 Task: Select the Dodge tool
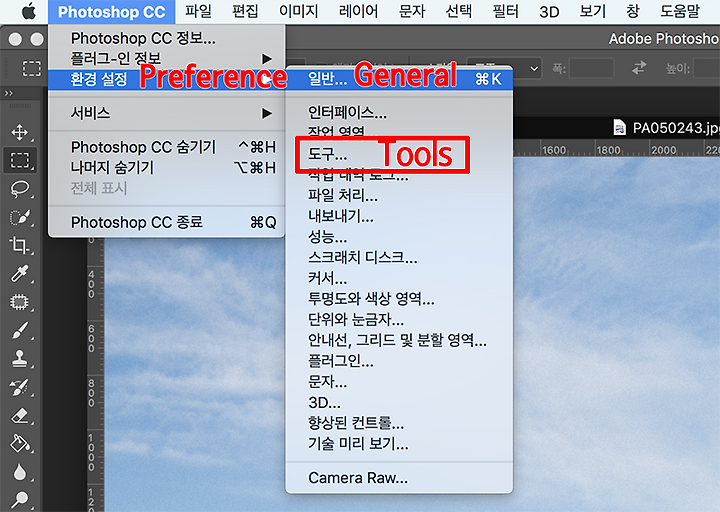coord(20,500)
